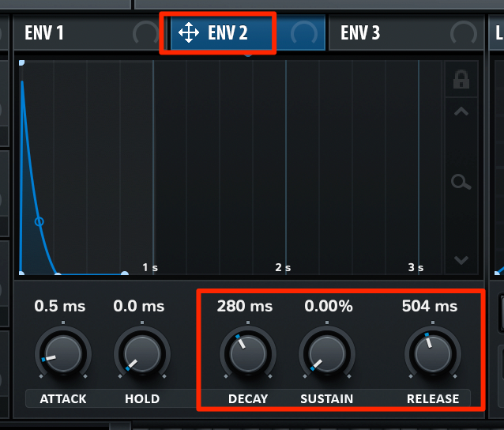Click the 280 ms decay value
Image resolution: width=504 pixels, height=430 pixels.
pyautogui.click(x=245, y=306)
